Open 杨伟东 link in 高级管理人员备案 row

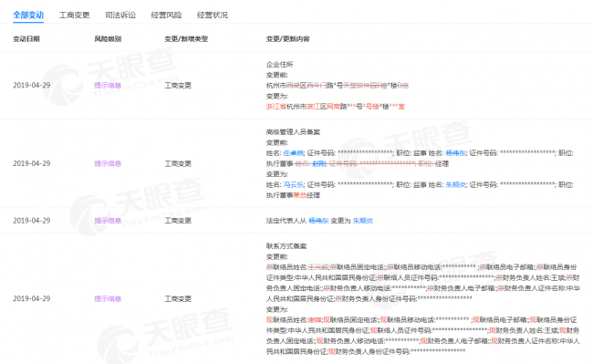point(456,153)
